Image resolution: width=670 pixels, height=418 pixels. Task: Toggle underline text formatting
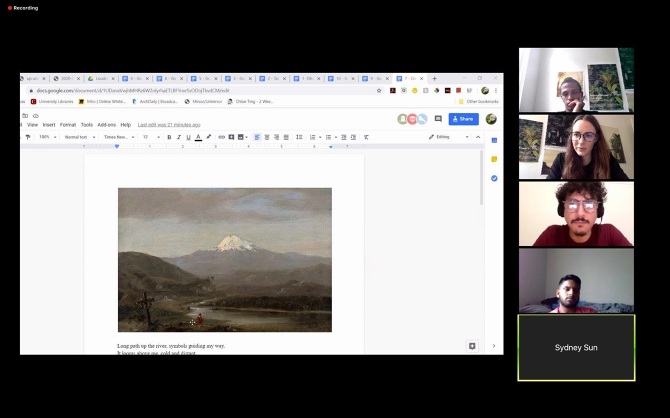click(x=188, y=137)
